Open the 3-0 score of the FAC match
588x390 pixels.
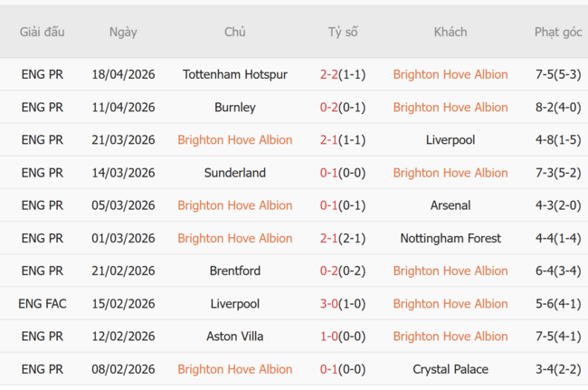(x=343, y=303)
